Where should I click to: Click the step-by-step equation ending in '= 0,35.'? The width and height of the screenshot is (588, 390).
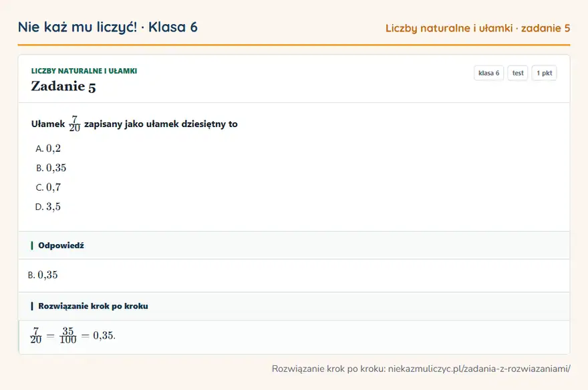(x=73, y=335)
